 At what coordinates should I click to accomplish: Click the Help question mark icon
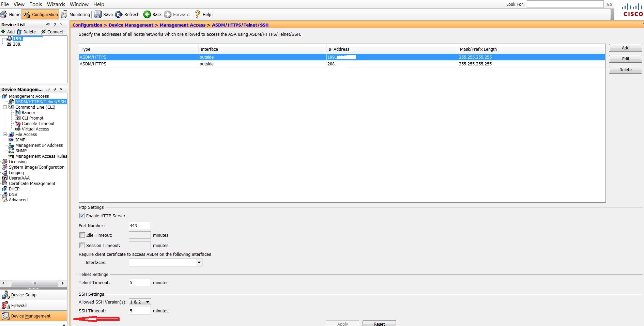coord(198,14)
